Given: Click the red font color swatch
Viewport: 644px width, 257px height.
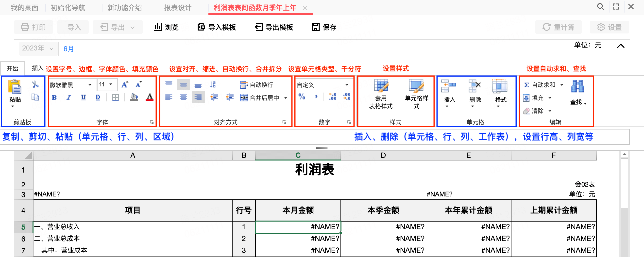Looking at the screenshot, I should (x=150, y=97).
